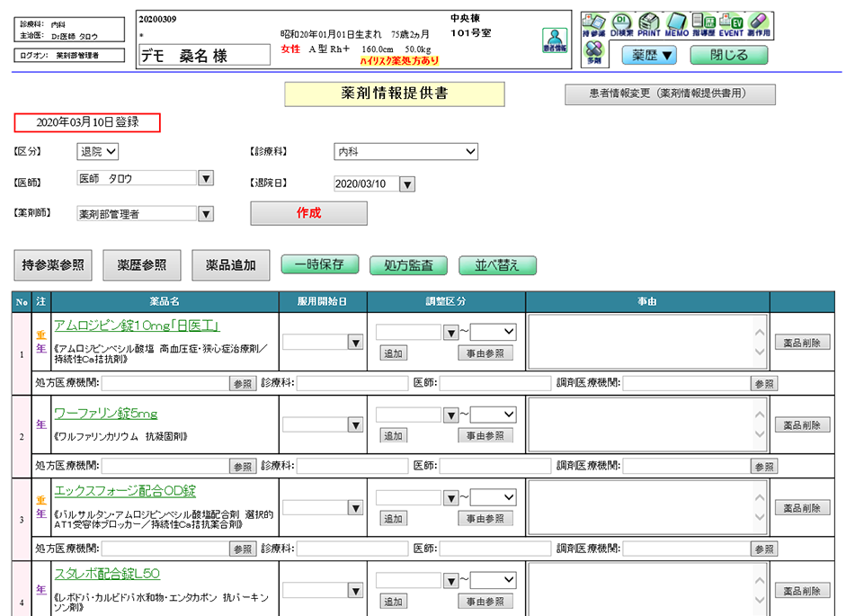Image resolution: width=846 pixels, height=616 pixels.
Task: Open the 副作用 side effects icon
Action: (759, 25)
